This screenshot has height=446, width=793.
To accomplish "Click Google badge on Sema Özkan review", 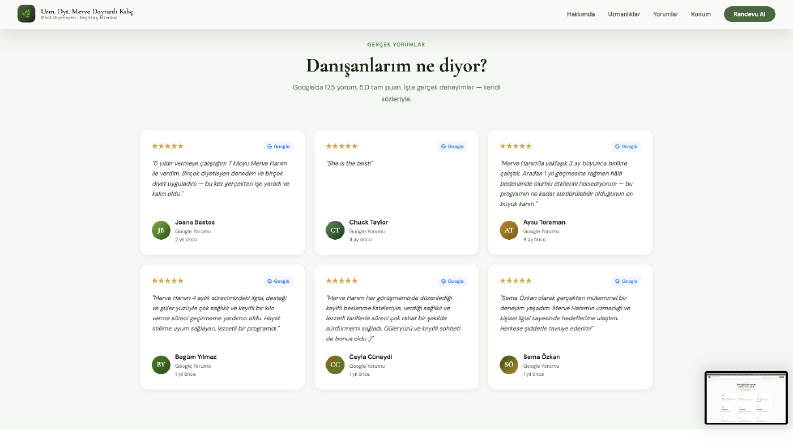I will point(626,281).
